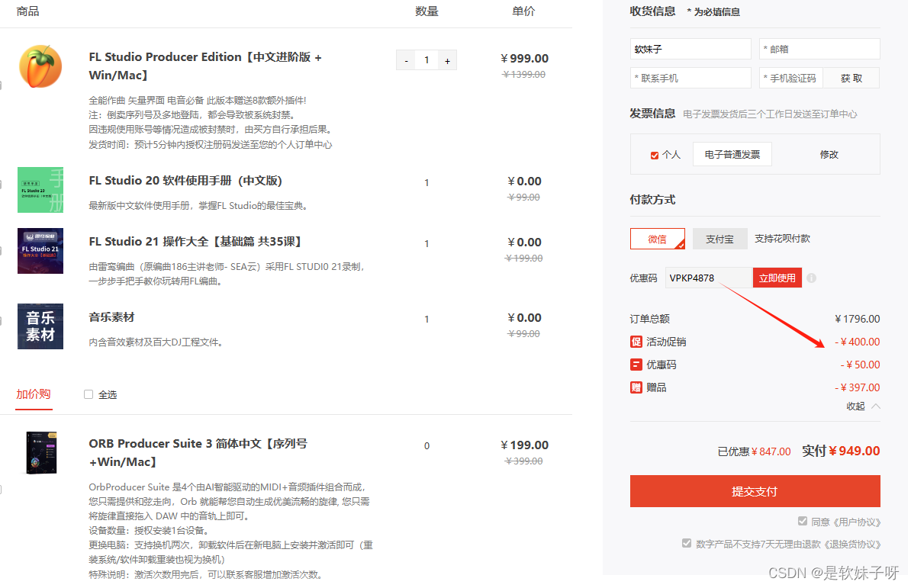
Task: Click the FL Studio price ¥999.00
Action: click(525, 59)
